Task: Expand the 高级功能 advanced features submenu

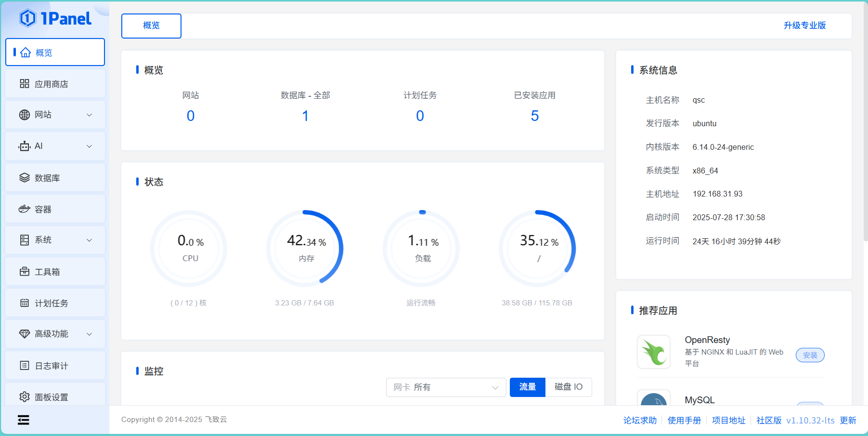Action: pos(89,334)
